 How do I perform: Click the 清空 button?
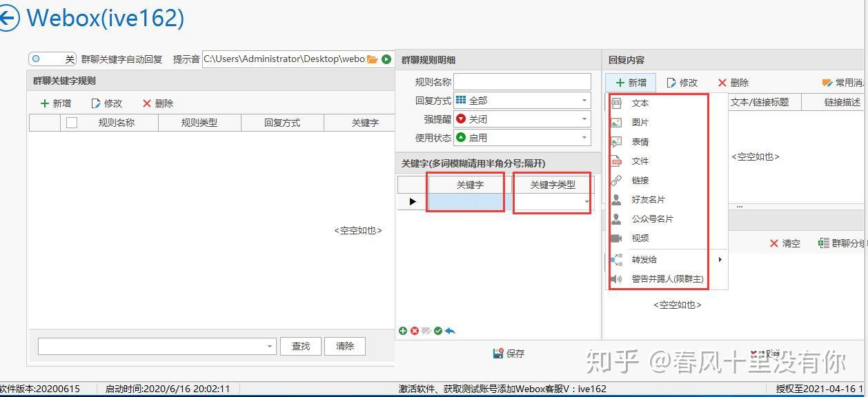pyautogui.click(x=785, y=243)
